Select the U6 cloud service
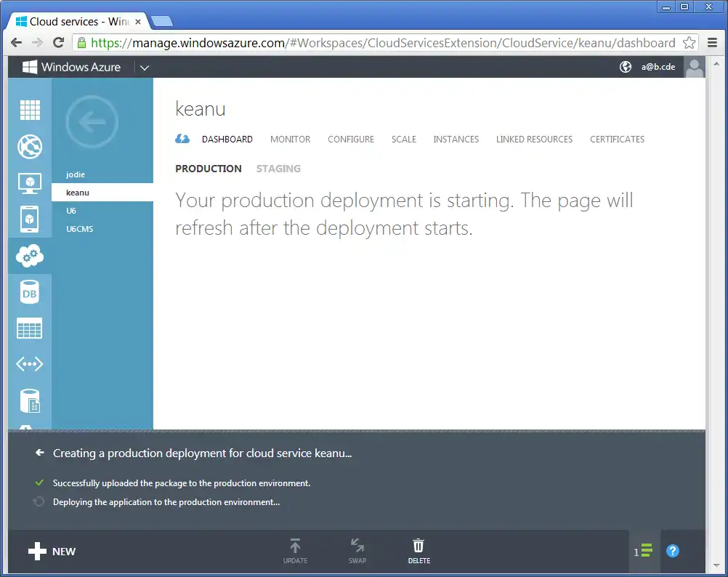 pos(102,211)
